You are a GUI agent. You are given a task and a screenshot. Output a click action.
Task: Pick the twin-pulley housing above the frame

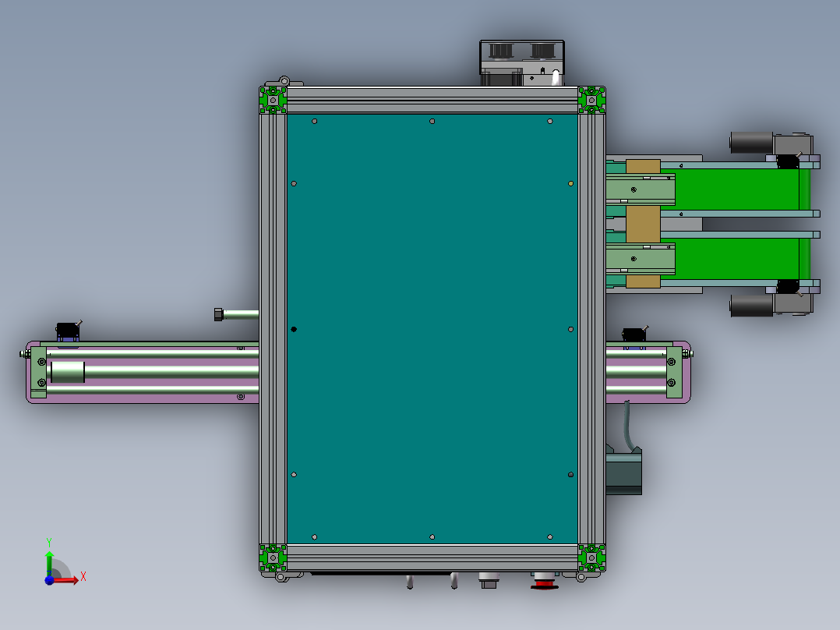coord(522,62)
